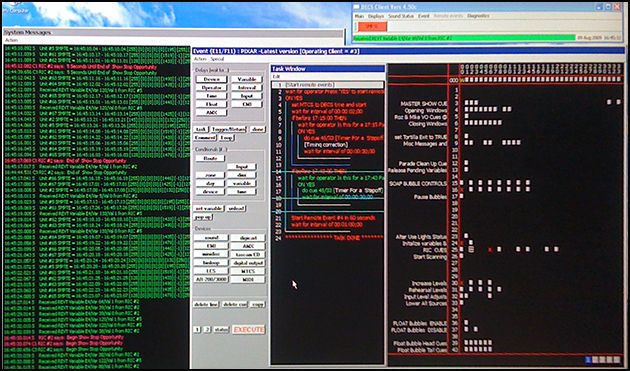The image size is (630, 371).
Task: Click the sound device button
Action: click(211, 238)
